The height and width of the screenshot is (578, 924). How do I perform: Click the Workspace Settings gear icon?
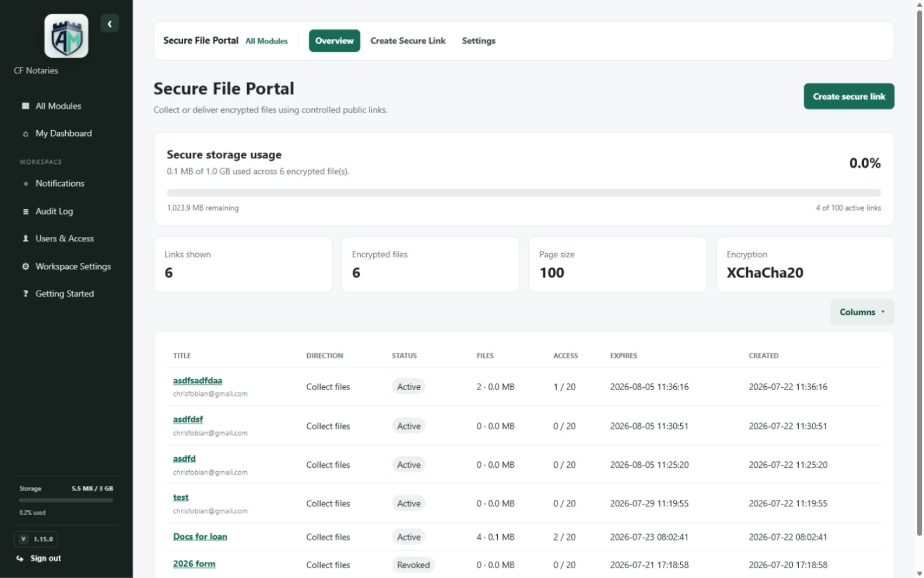26,267
